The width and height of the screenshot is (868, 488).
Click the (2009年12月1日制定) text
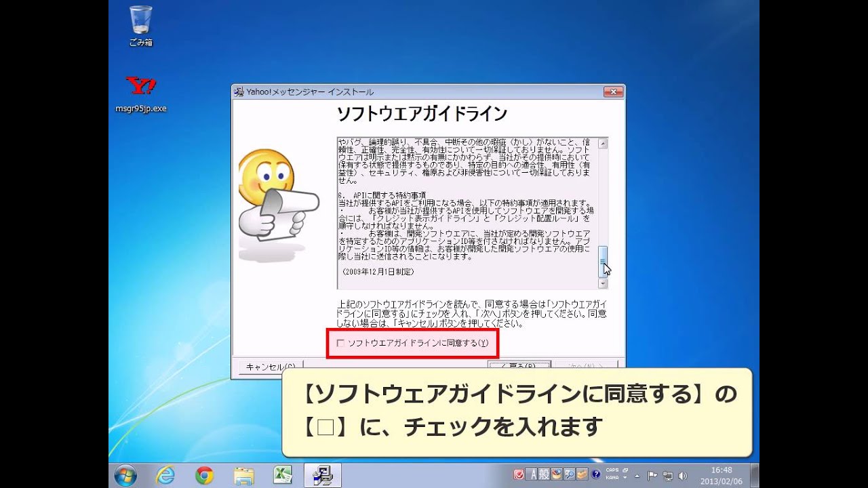coord(378,272)
